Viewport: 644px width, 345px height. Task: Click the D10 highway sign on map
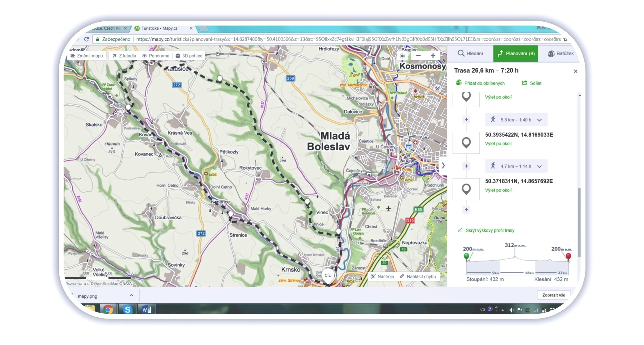tap(410, 220)
